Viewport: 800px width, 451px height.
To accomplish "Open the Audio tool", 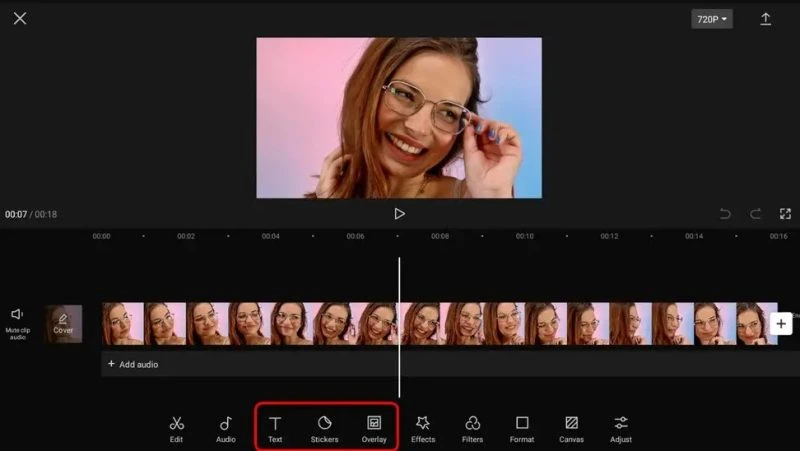I will pyautogui.click(x=226, y=429).
